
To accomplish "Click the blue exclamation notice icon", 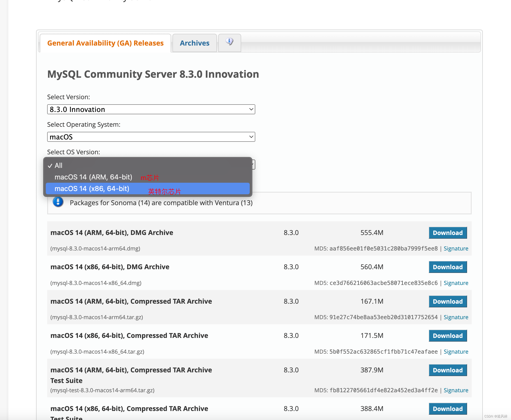I will [58, 202].
